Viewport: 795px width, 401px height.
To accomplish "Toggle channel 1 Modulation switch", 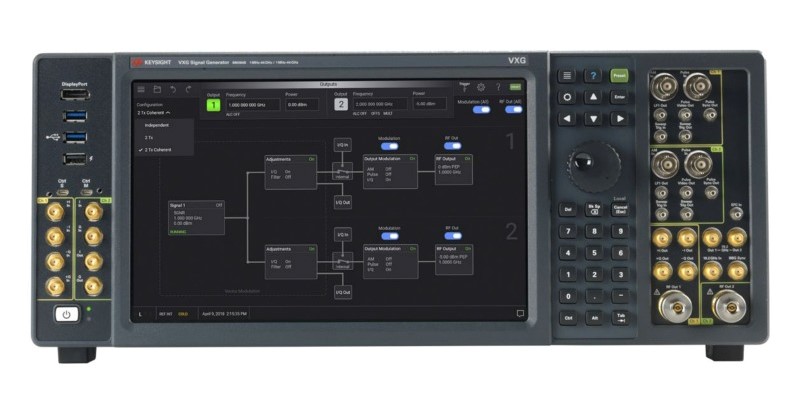I will [388, 146].
